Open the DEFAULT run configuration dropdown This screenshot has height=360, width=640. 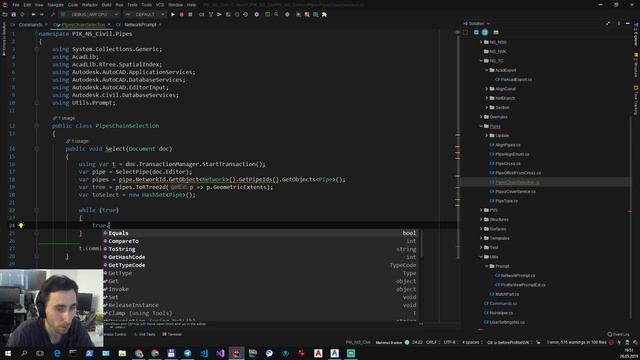[x=144, y=14]
